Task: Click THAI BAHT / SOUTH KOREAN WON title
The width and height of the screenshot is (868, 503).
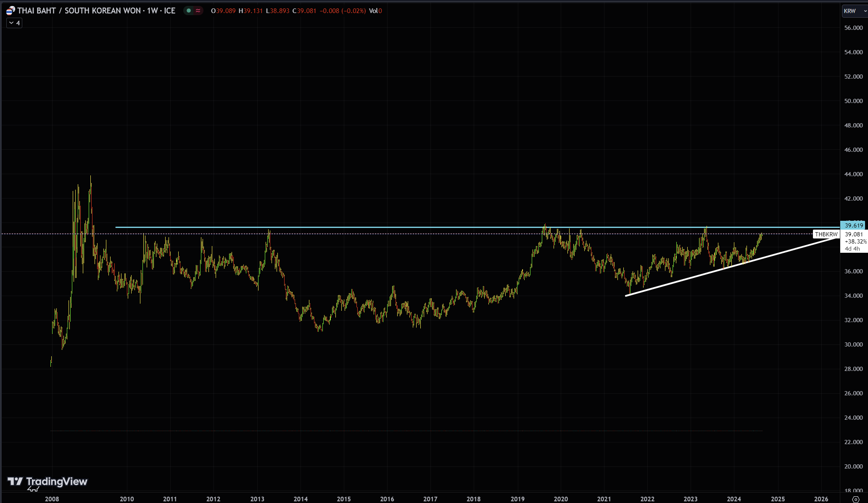Action: tap(78, 11)
